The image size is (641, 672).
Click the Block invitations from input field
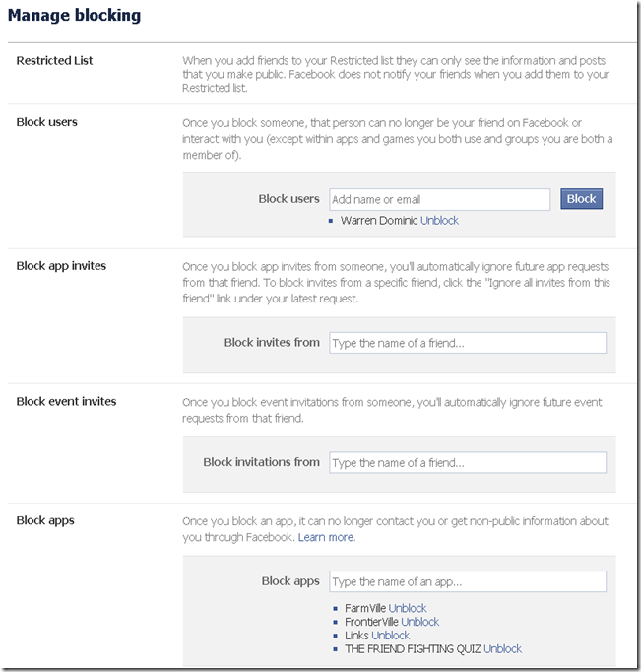pos(468,462)
